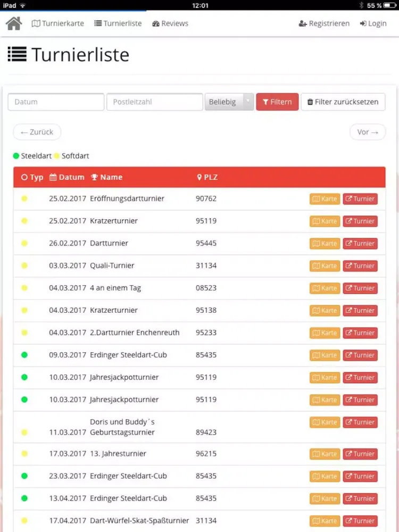Click the yellow type dot for Quali-Turnier

click(x=24, y=265)
